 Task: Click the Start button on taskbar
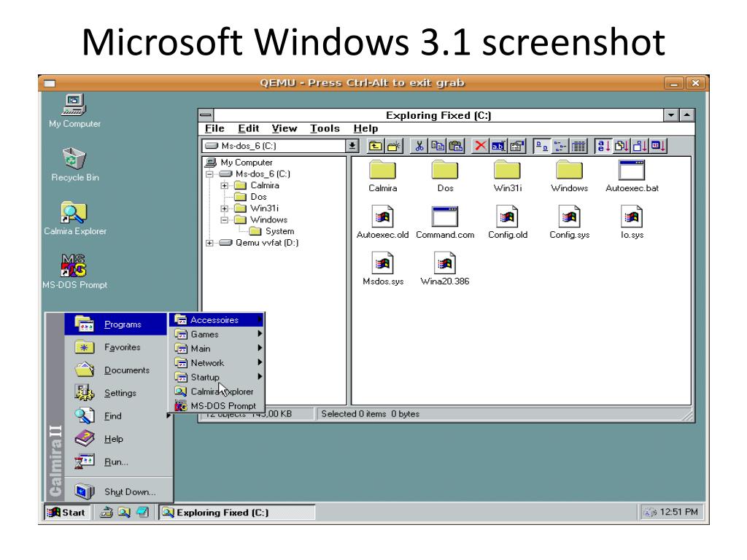point(66,513)
